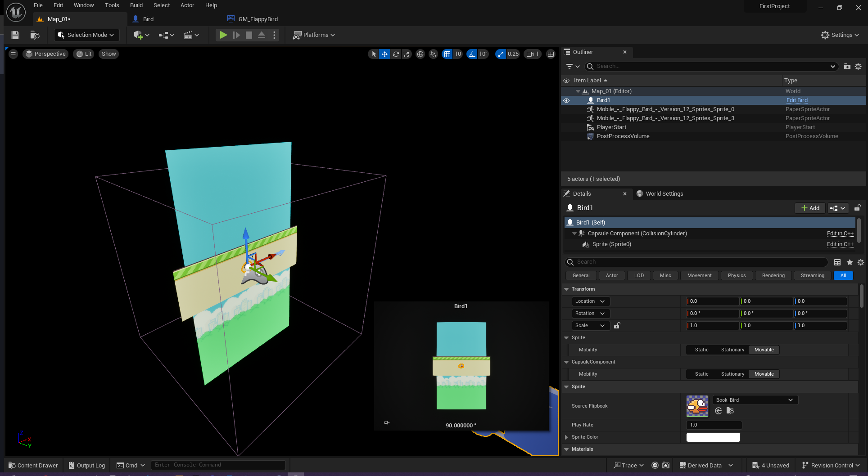Viewport: 868px width, 476px height.
Task: Open surface snapping options
Action: point(433,54)
